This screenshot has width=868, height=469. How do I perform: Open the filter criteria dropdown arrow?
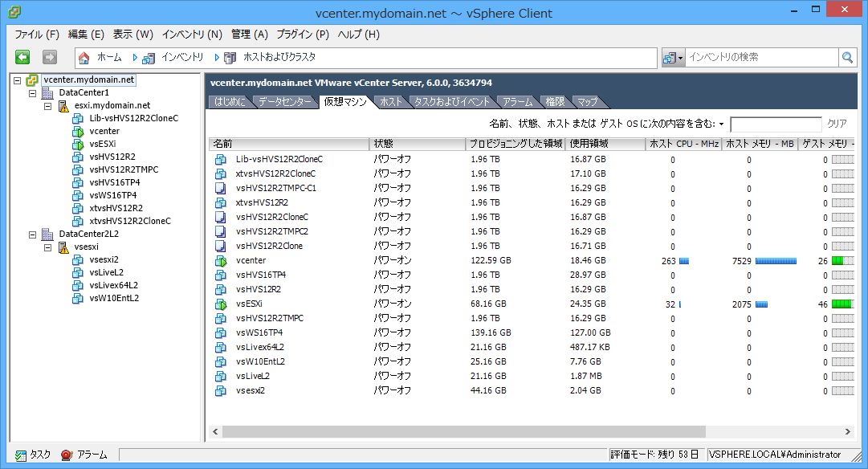[x=721, y=124]
